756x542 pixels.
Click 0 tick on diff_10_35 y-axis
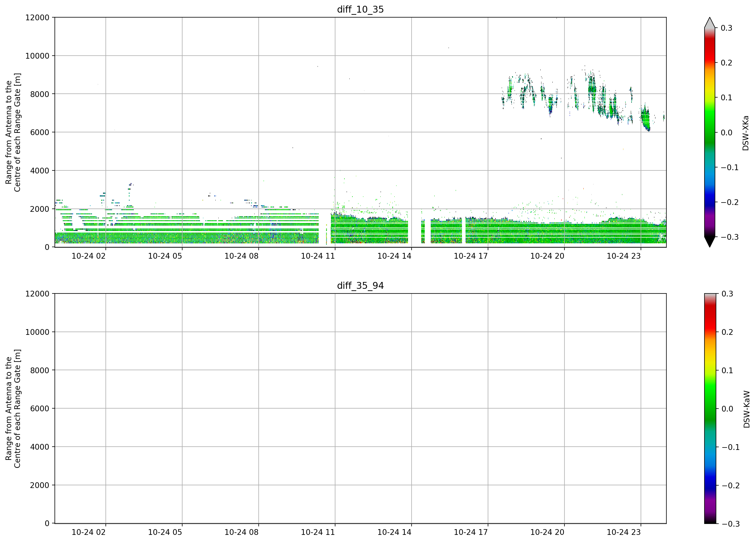pos(47,247)
